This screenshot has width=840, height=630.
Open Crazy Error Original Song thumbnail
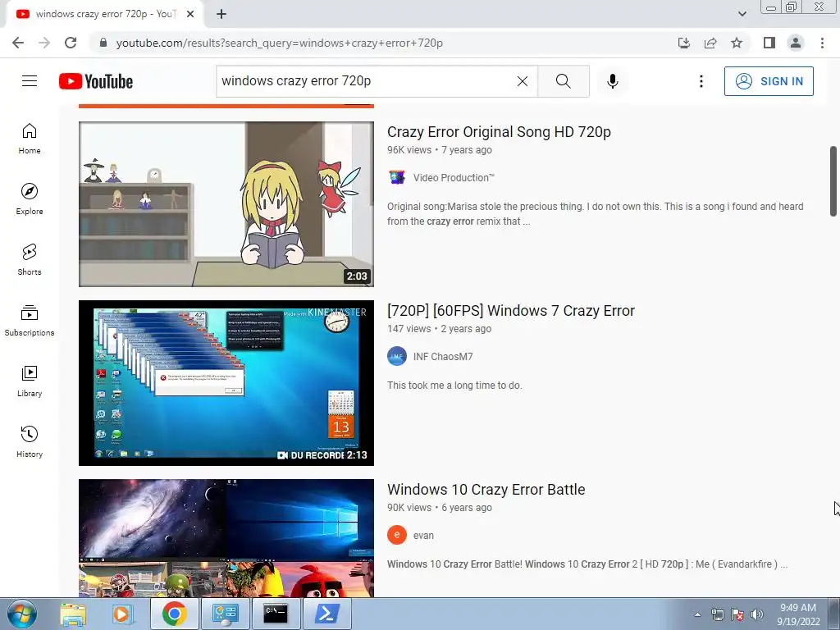[226, 204]
